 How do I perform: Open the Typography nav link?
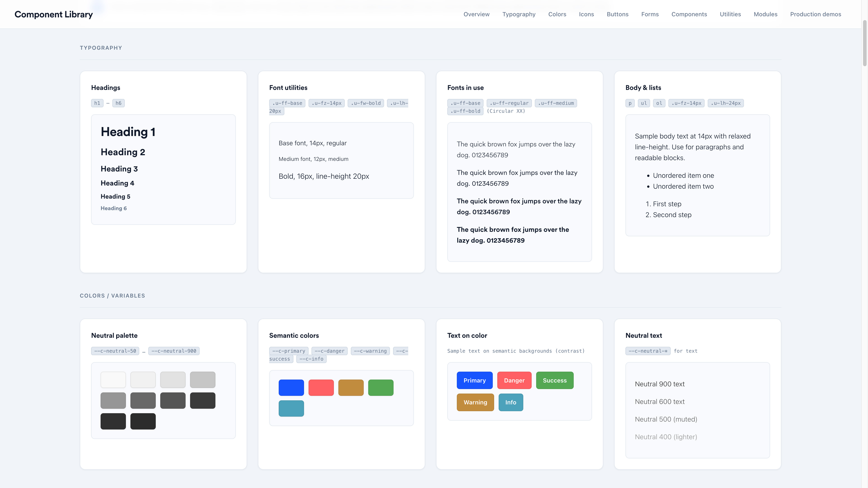tap(519, 14)
